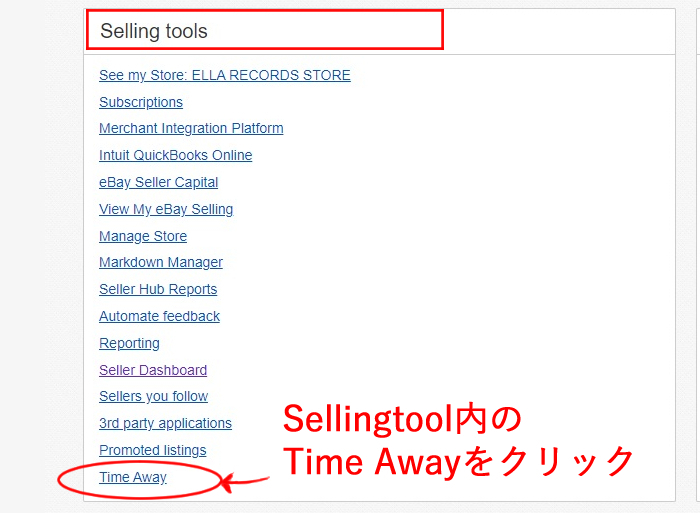Visit the purple Seller Dashboard link
This screenshot has width=700, height=513.
(153, 370)
